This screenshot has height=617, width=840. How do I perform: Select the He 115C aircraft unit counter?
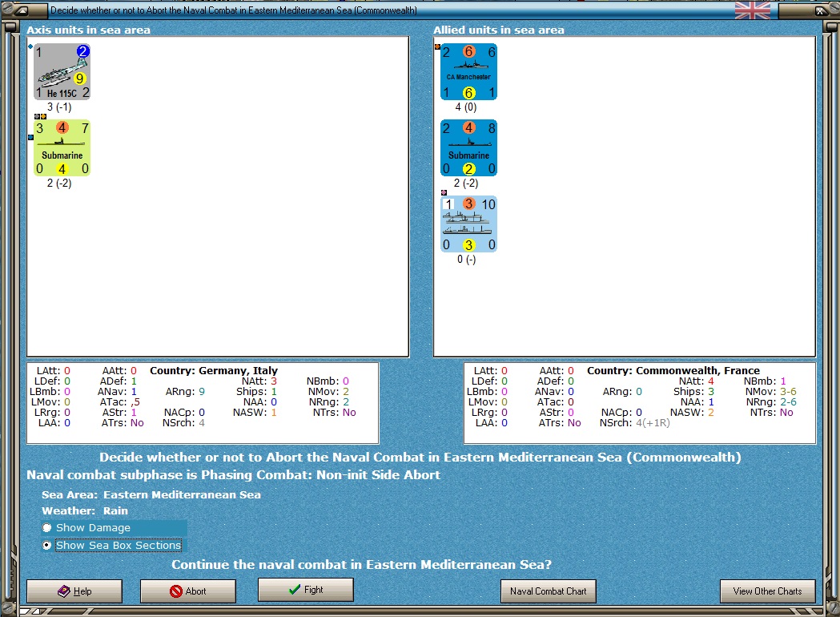[62, 72]
